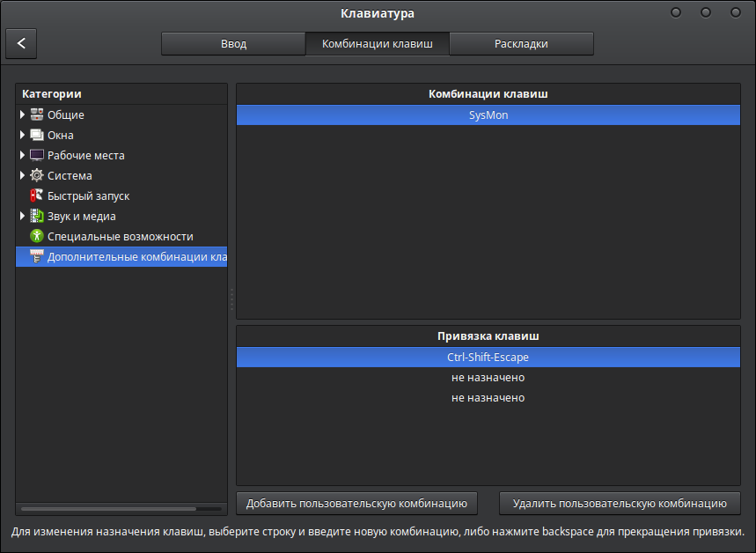The height and width of the screenshot is (553, 756).
Task: Go back using the arrow button
Action: tap(21, 43)
